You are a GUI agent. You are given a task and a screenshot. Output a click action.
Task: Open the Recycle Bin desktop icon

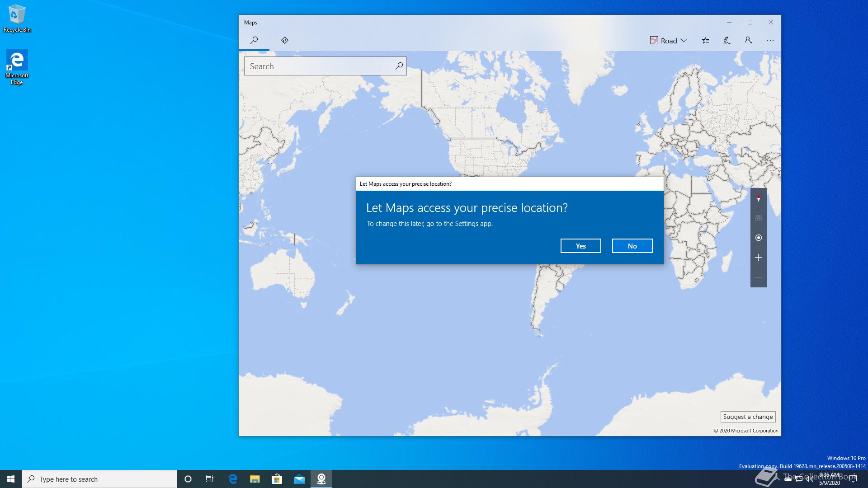coord(17,19)
